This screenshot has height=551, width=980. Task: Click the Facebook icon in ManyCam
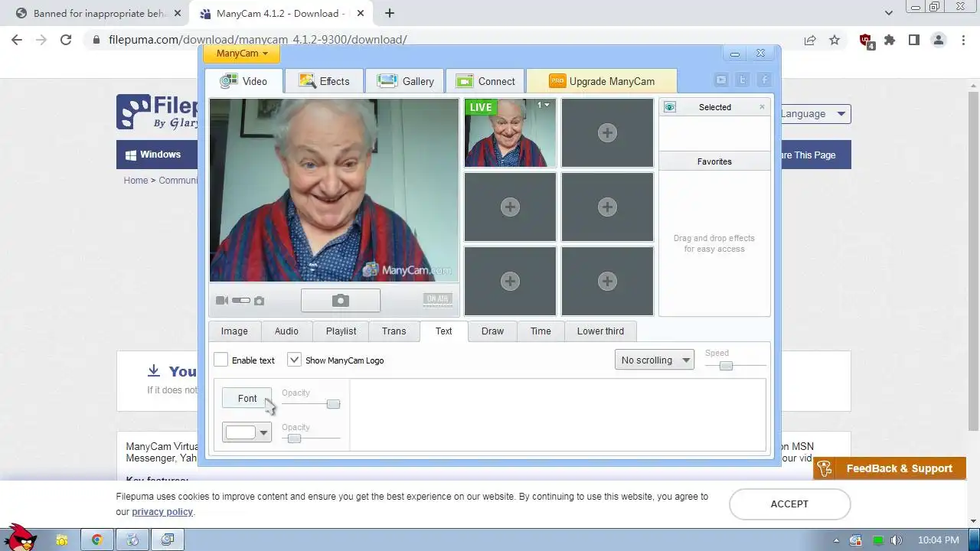[764, 80]
